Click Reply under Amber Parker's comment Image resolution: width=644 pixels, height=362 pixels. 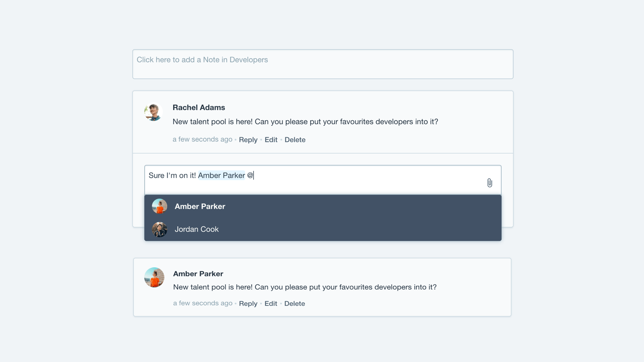248,303
